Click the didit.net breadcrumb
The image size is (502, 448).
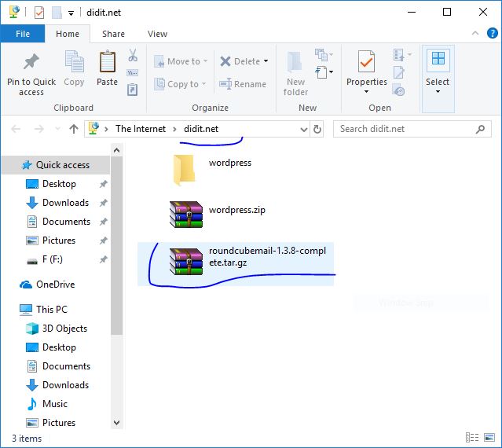(201, 129)
